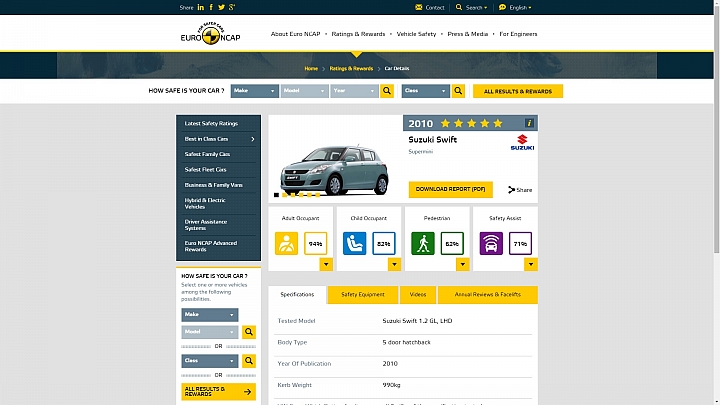Open Business & Family Vans sidebar item
This screenshot has height=405, width=720.
pyautogui.click(x=218, y=185)
